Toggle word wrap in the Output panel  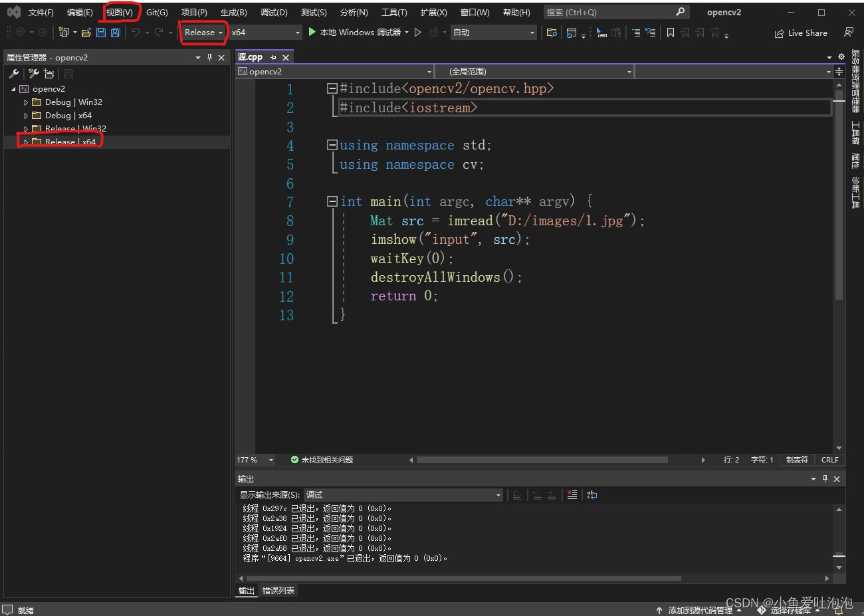592,495
